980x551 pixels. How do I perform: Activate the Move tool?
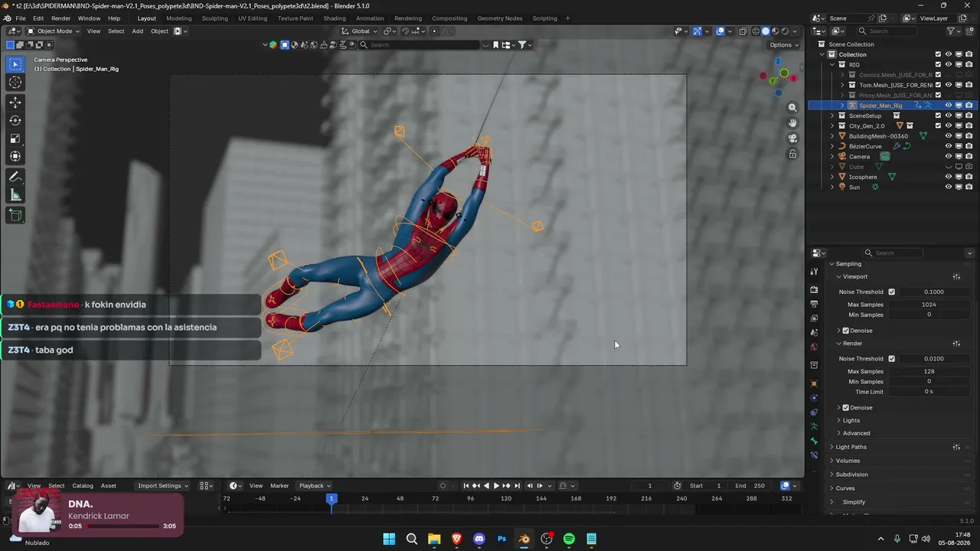click(15, 103)
